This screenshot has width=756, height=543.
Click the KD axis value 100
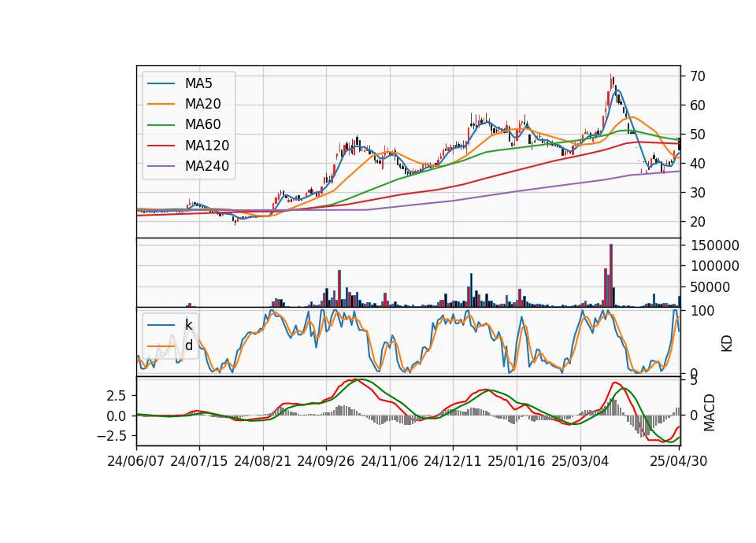pos(702,311)
